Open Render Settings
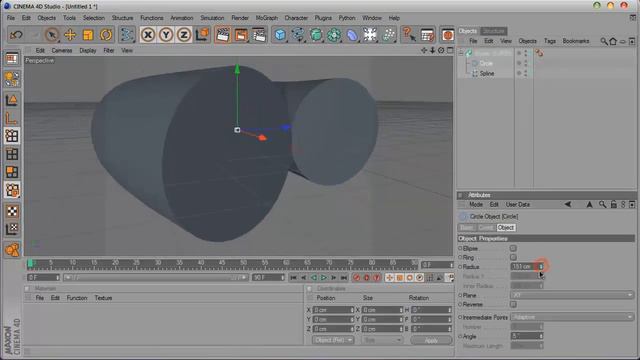Screen dimensions: 640x360 tap(259, 35)
